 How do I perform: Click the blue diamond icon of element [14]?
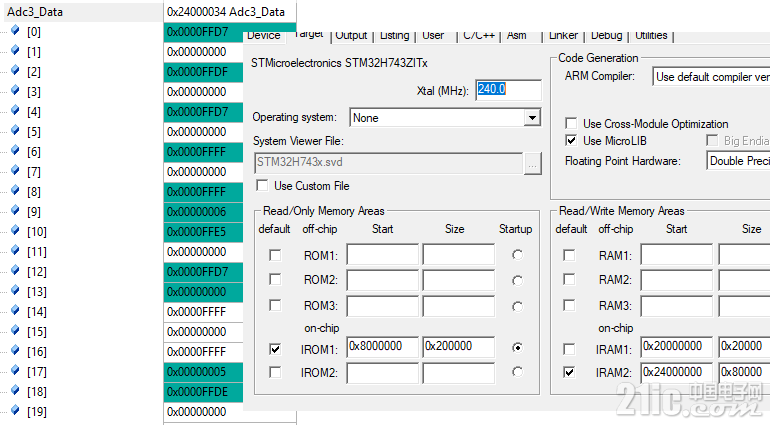pos(15,311)
